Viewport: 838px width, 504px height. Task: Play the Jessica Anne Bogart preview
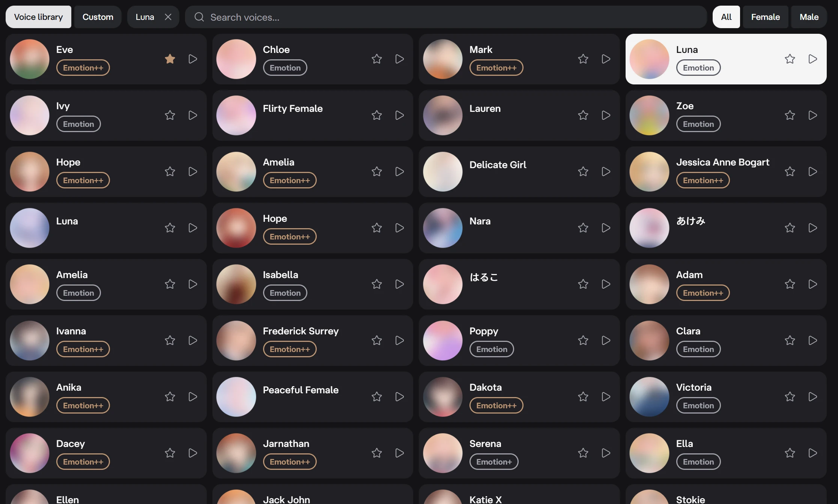(813, 172)
